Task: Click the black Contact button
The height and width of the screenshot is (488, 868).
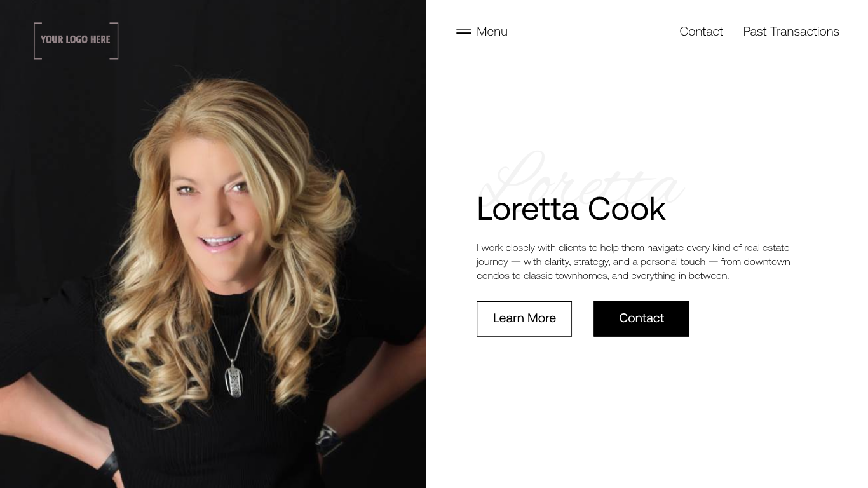Action: coord(641,318)
